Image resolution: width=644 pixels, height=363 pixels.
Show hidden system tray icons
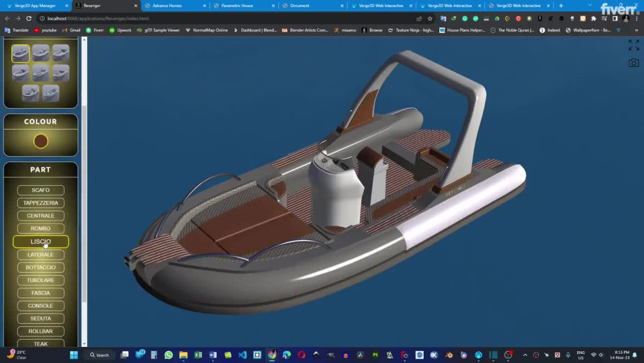525,355
